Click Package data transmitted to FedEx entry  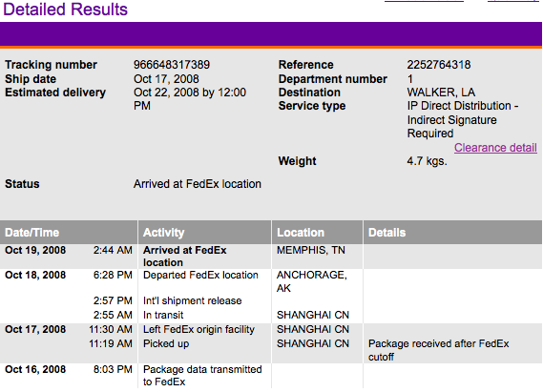[202, 376]
